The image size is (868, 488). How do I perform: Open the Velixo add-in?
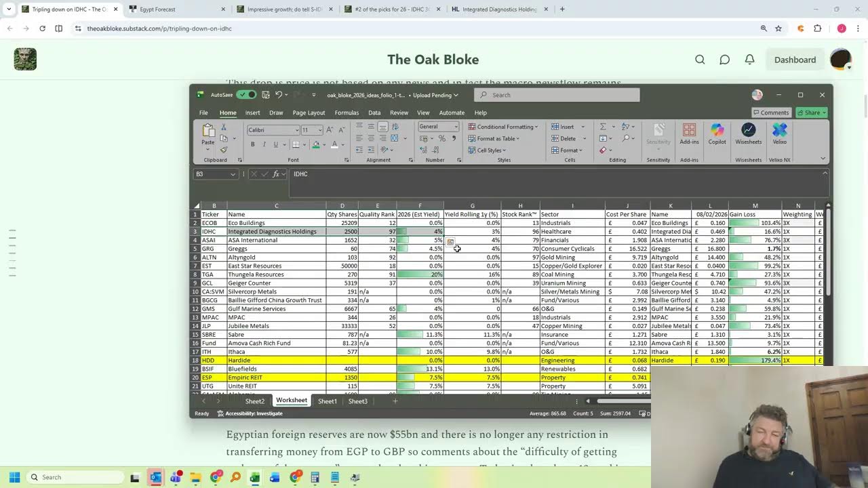[780, 132]
